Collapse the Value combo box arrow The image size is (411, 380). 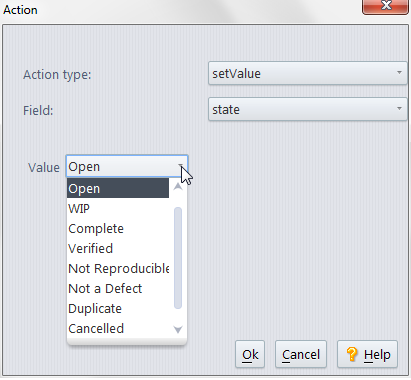click(x=180, y=166)
